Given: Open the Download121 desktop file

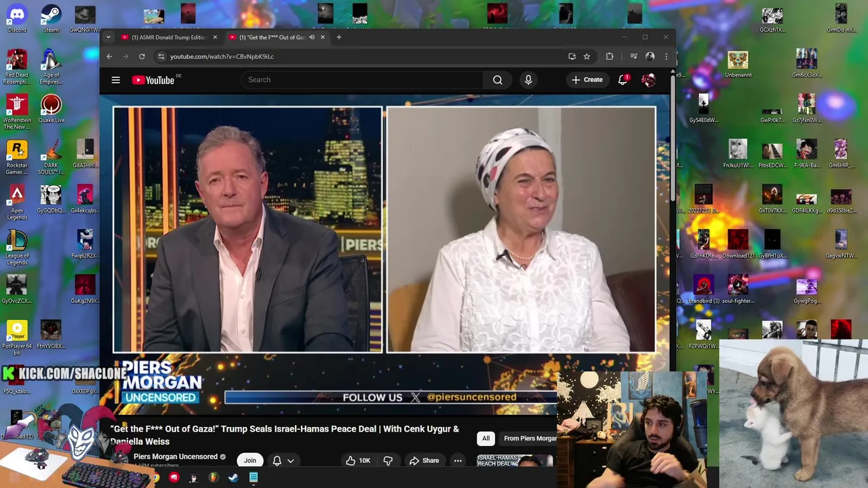Looking at the screenshot, I should point(738,245).
